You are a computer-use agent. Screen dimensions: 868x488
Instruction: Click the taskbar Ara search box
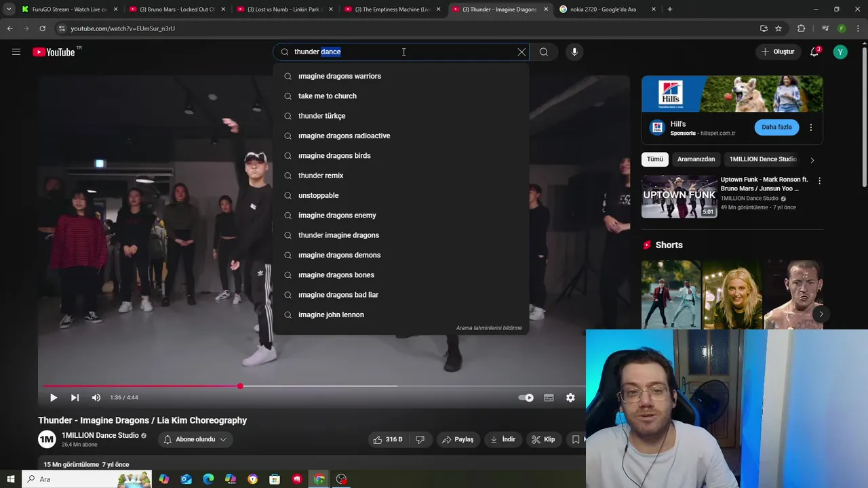88,479
